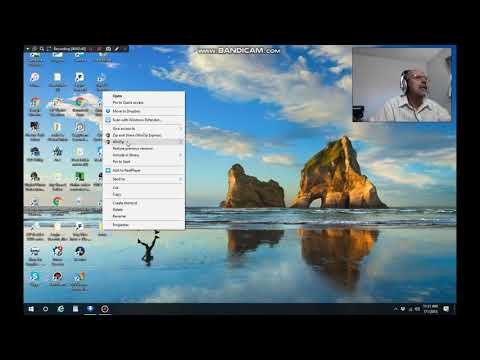
Task: Show hidden system tray icons
Action: pos(395,309)
